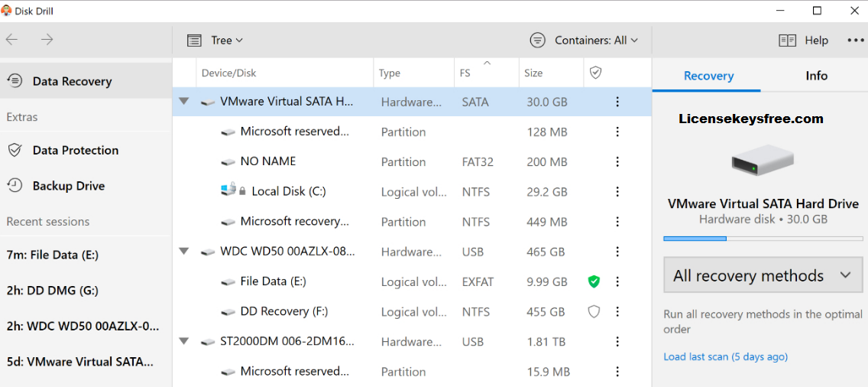Open options menu for NO NAME partition
Image resolution: width=868 pixels, height=387 pixels.
click(617, 162)
